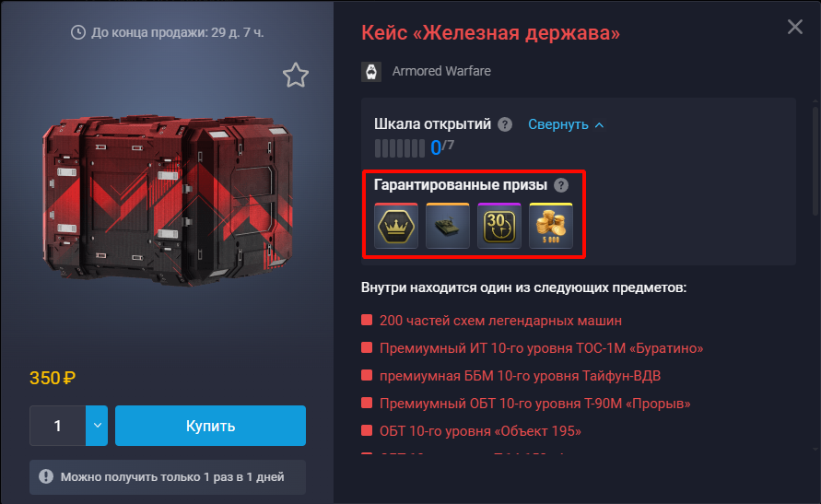Screen dimensions: 821x504
Task: Click help icon beside Шкала открытий
Action: [505, 124]
